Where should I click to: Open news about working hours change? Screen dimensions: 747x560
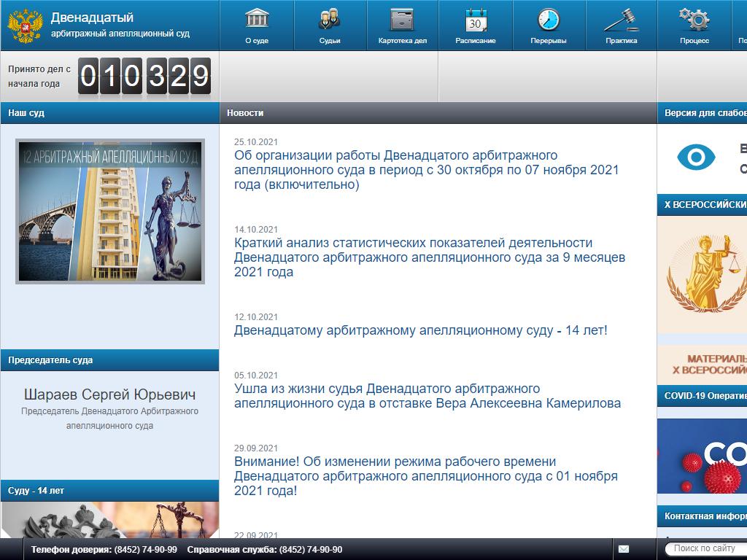[x=425, y=476]
